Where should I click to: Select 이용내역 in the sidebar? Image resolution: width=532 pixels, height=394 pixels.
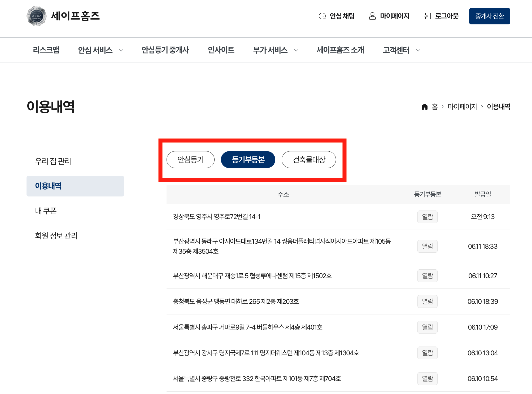[x=75, y=186]
